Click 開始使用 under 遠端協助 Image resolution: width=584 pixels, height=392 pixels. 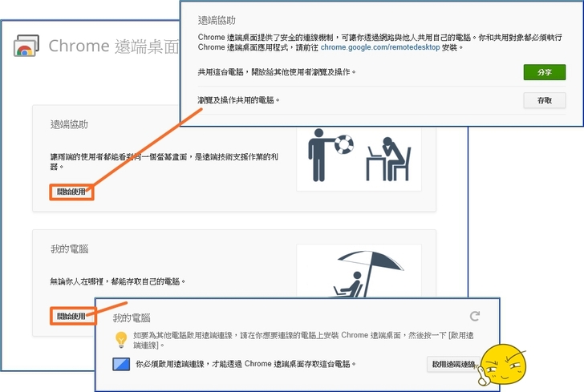71,192
